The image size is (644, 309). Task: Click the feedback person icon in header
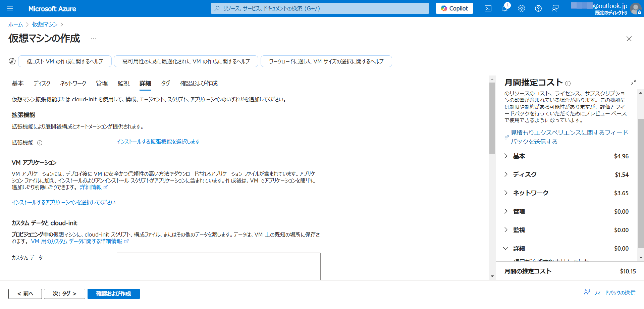[555, 8]
